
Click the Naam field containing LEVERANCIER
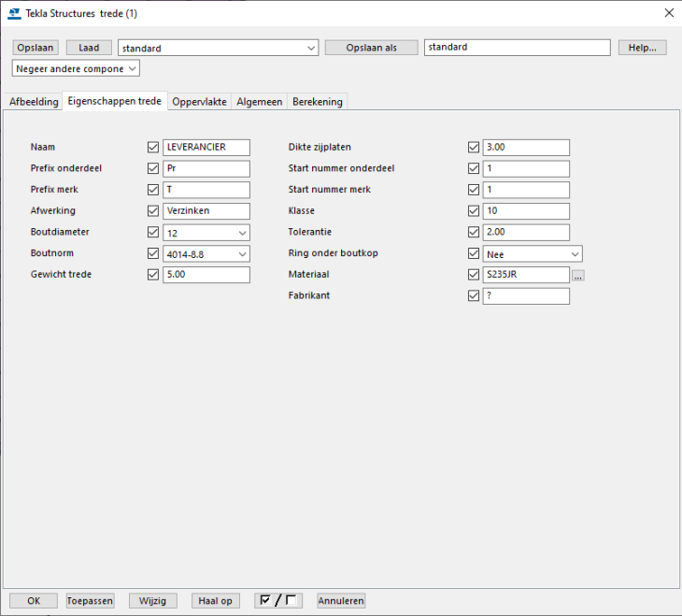coord(206,147)
